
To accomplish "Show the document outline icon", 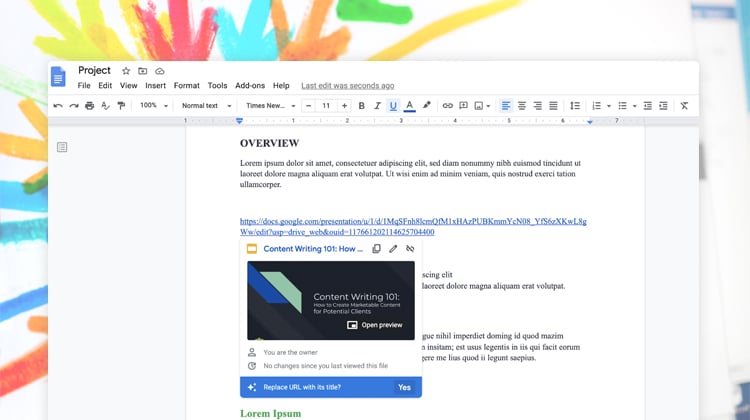I will 62,147.
